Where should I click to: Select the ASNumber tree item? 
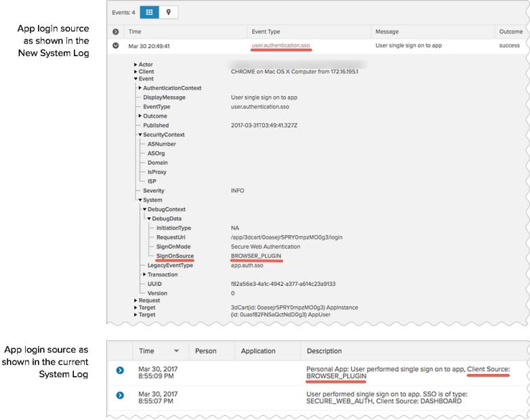click(x=161, y=144)
